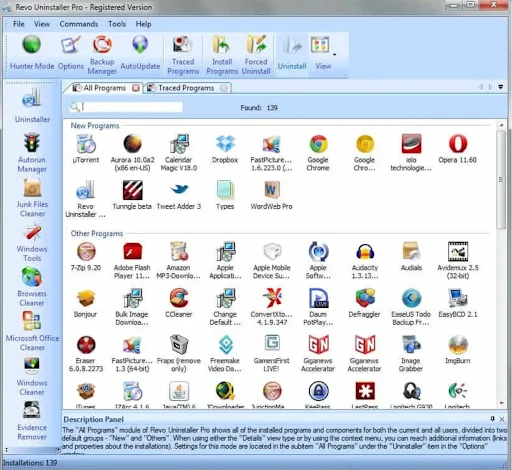This screenshot has width=512, height=470.
Task: Open Windows Cleaner in the sidebar
Action: tap(32, 376)
